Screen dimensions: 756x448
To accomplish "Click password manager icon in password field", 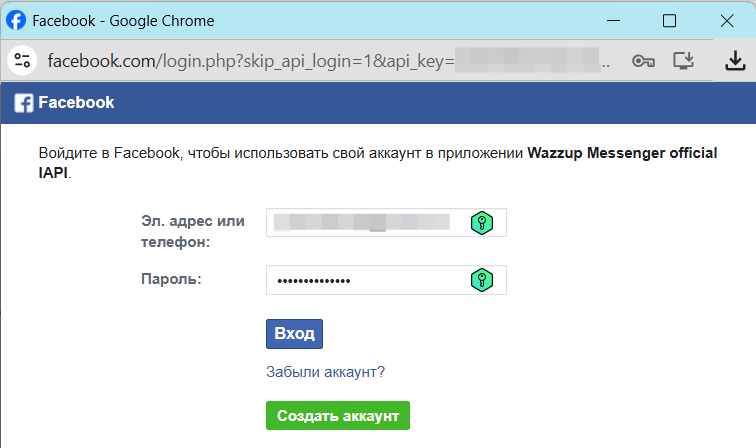I will pos(482,280).
